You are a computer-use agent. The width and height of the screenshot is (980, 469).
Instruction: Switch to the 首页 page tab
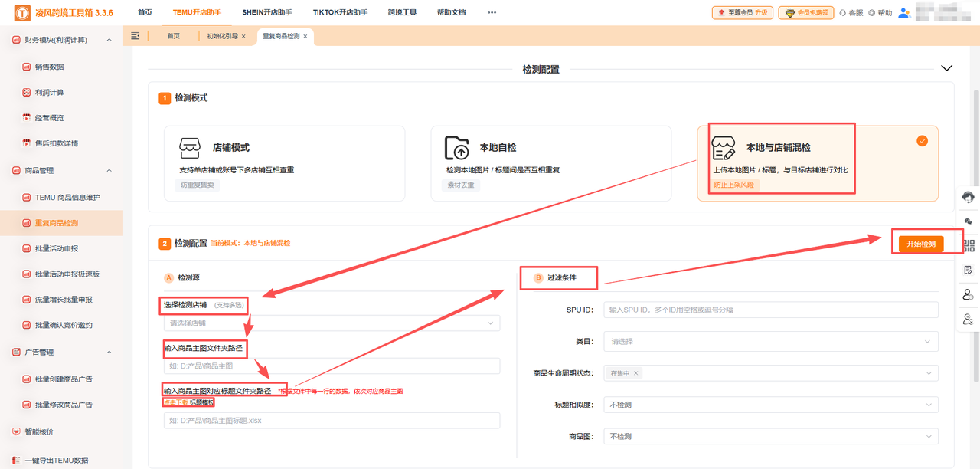point(174,36)
